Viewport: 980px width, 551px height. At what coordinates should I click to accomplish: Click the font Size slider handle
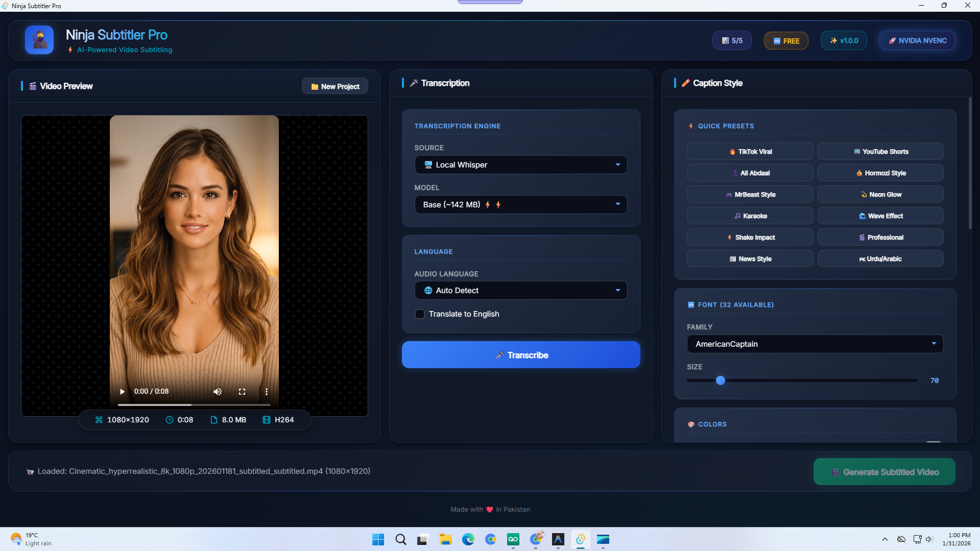pos(720,380)
